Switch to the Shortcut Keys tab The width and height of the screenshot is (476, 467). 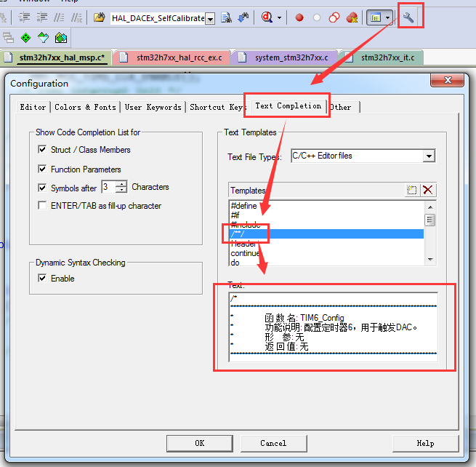[216, 107]
